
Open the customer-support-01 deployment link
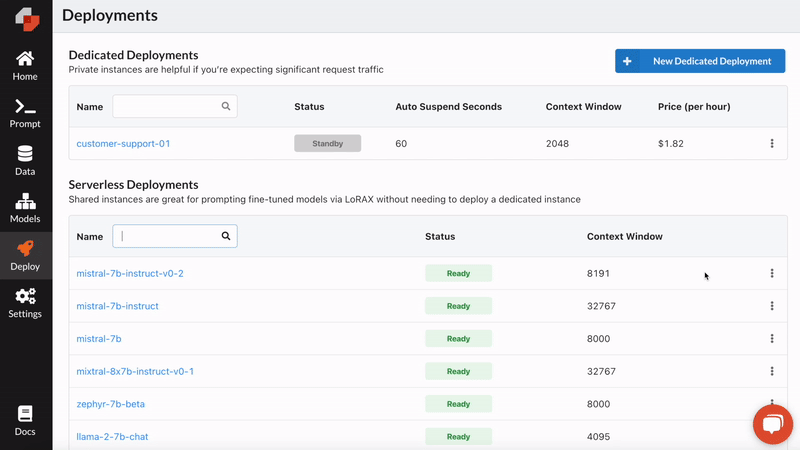point(123,144)
